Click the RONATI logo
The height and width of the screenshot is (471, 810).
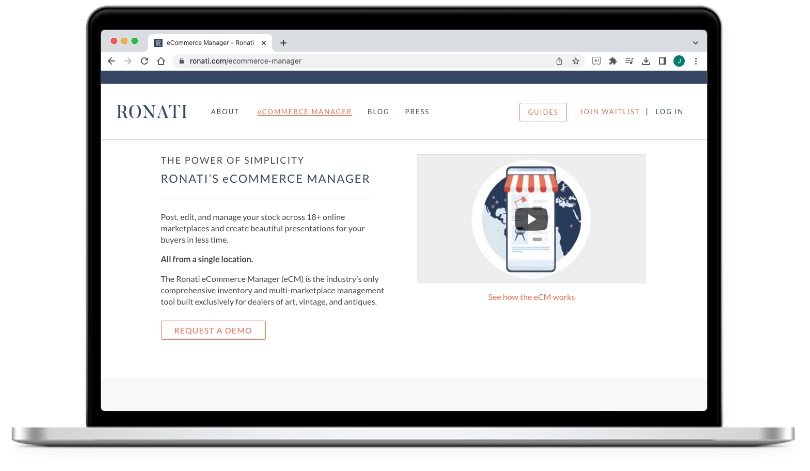tap(151, 112)
